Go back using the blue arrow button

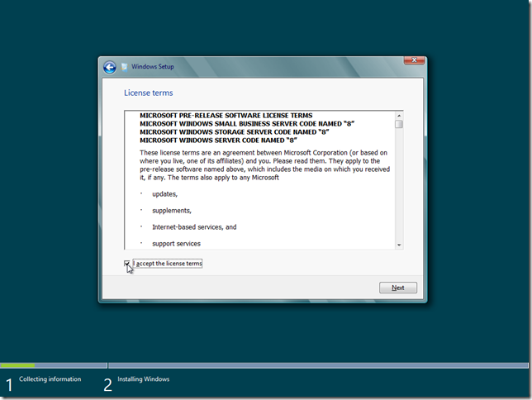[110, 67]
